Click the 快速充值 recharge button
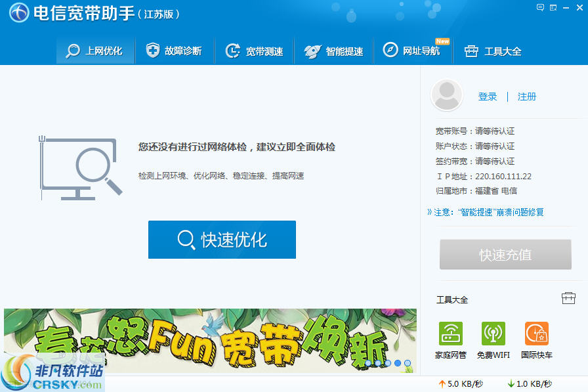The width and height of the screenshot is (588, 392). [x=505, y=255]
